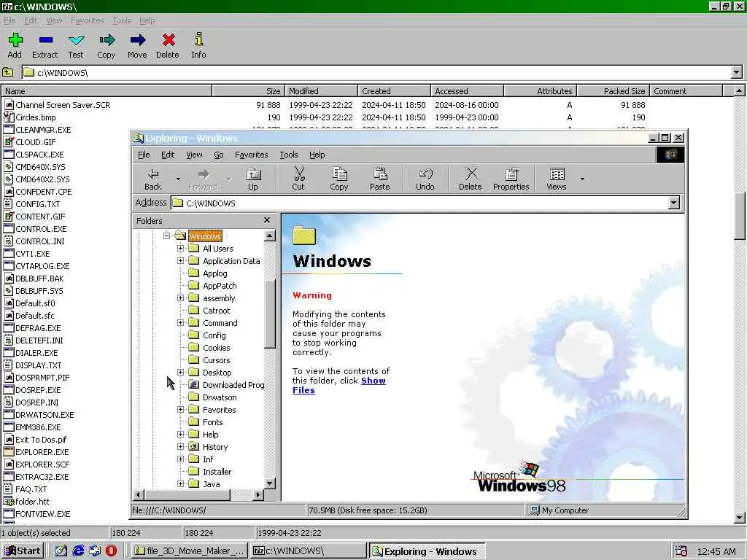Open the 7-Zip path dropdown
Viewport: 747px width, 560px height.
[737, 72]
